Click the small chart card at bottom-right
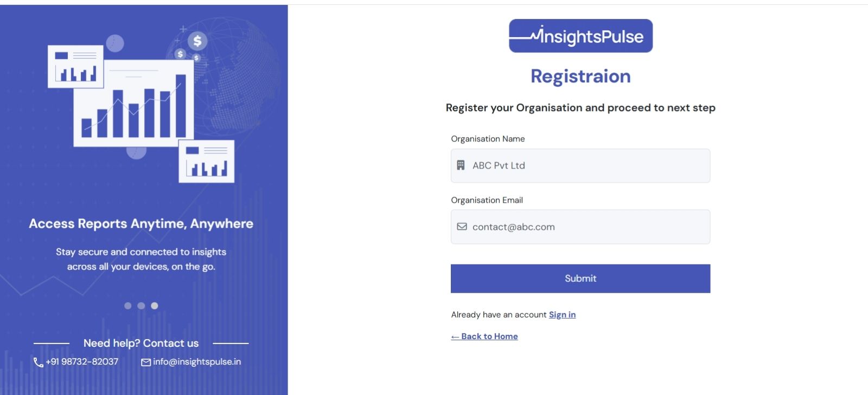Image resolution: width=868 pixels, height=395 pixels. (x=207, y=161)
